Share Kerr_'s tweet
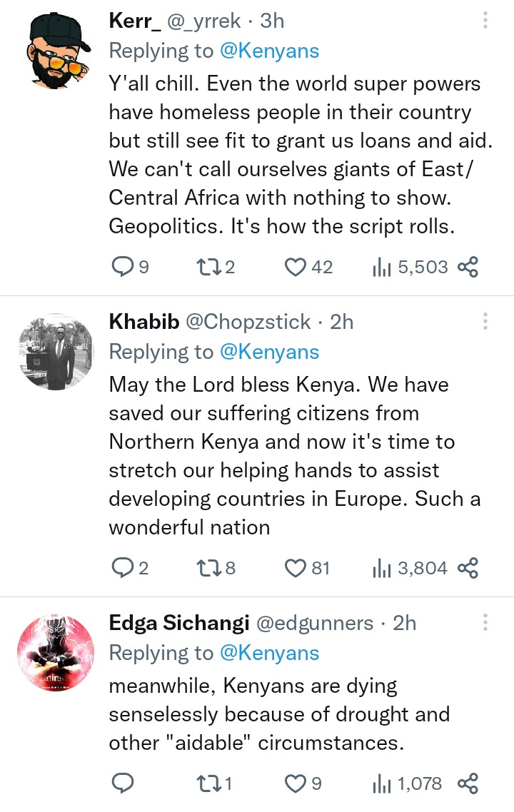This screenshot has width=514, height=812. [468, 267]
